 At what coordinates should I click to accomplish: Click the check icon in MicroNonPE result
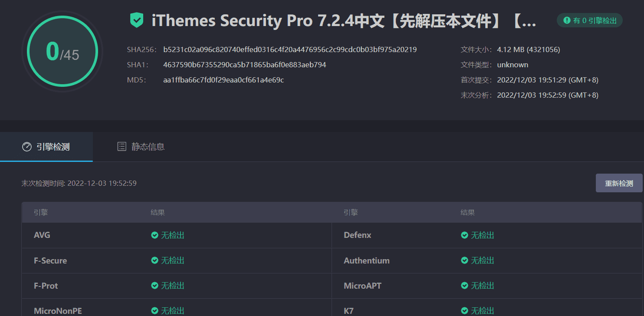click(x=154, y=311)
